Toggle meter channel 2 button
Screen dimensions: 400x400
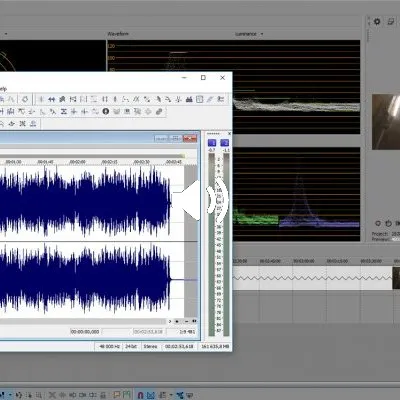pyautogui.click(x=225, y=143)
